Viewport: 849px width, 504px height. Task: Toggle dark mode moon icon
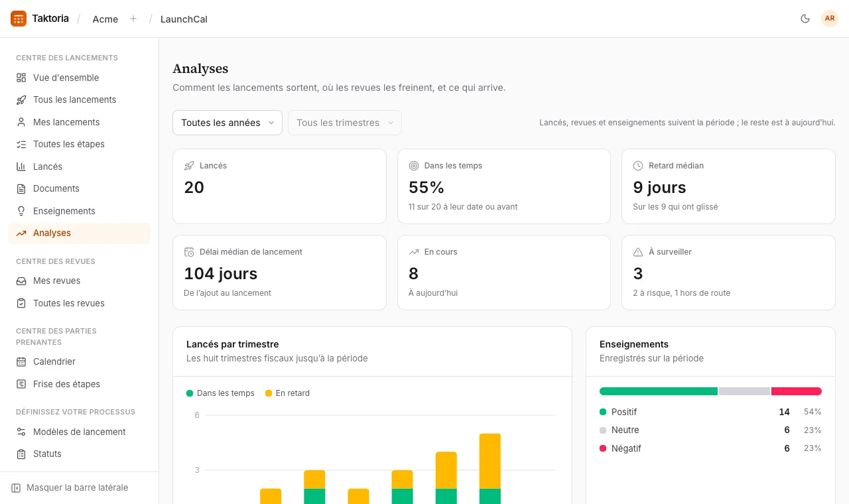click(x=805, y=19)
